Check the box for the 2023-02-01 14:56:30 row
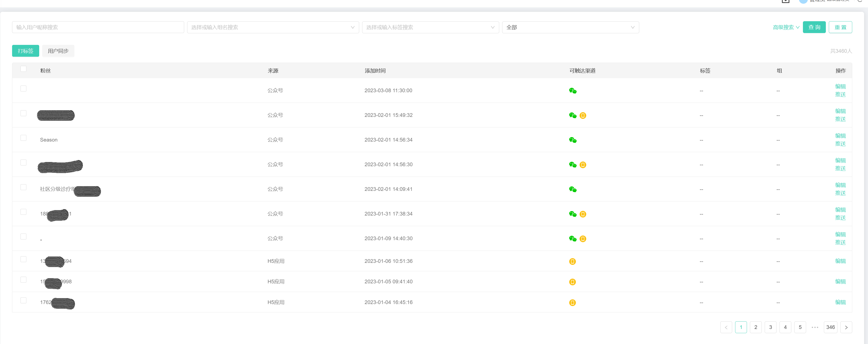 (23, 163)
